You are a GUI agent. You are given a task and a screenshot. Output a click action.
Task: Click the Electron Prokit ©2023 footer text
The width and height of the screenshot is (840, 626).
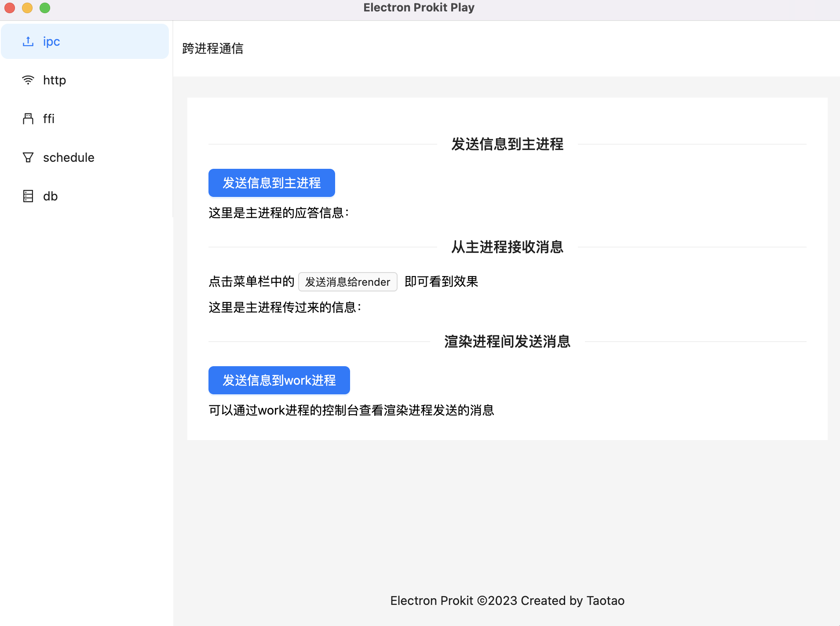point(508,601)
